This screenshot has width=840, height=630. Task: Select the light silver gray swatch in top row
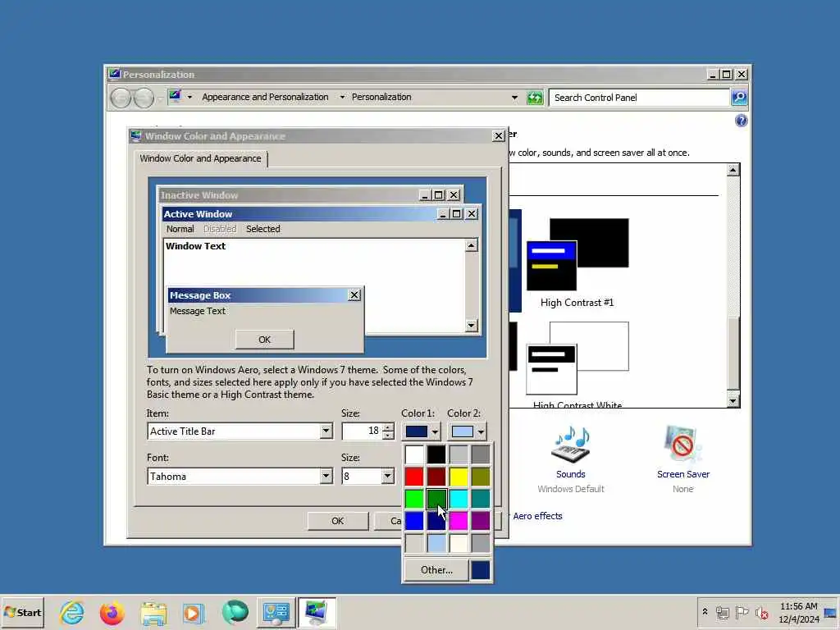tap(459, 454)
